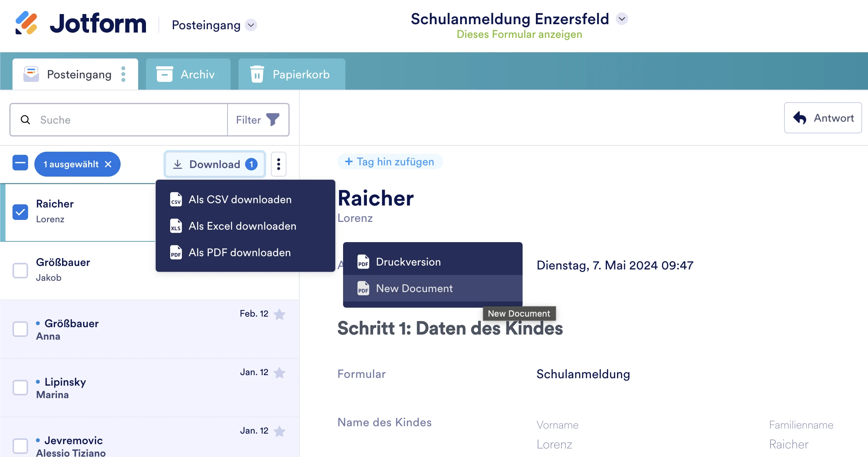Open the three-dot menu beside Download
Screen dimensions: 868x457
coord(278,164)
